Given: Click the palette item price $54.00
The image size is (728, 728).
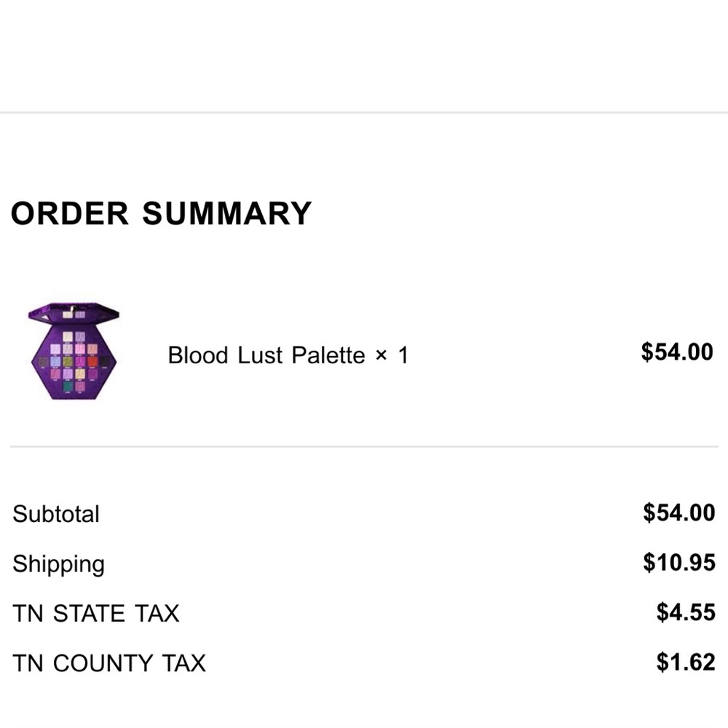Looking at the screenshot, I should coord(676,352).
